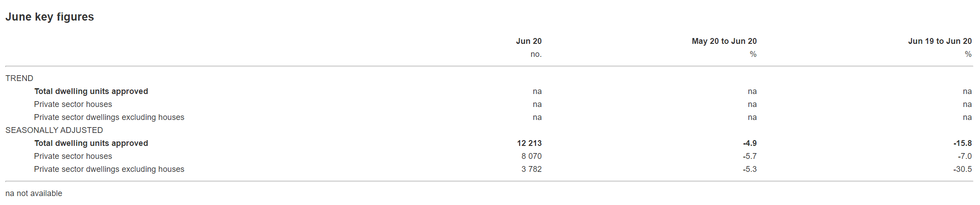Click the SEASONALLY ADJUSTED section label
980x205 pixels.
[x=54, y=130]
